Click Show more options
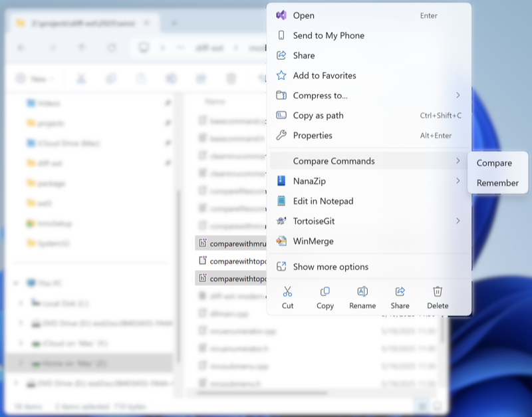This screenshot has height=417, width=532. point(369,267)
